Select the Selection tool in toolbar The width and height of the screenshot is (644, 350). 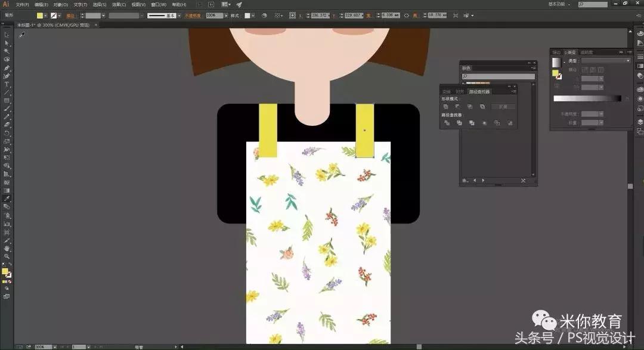7,35
